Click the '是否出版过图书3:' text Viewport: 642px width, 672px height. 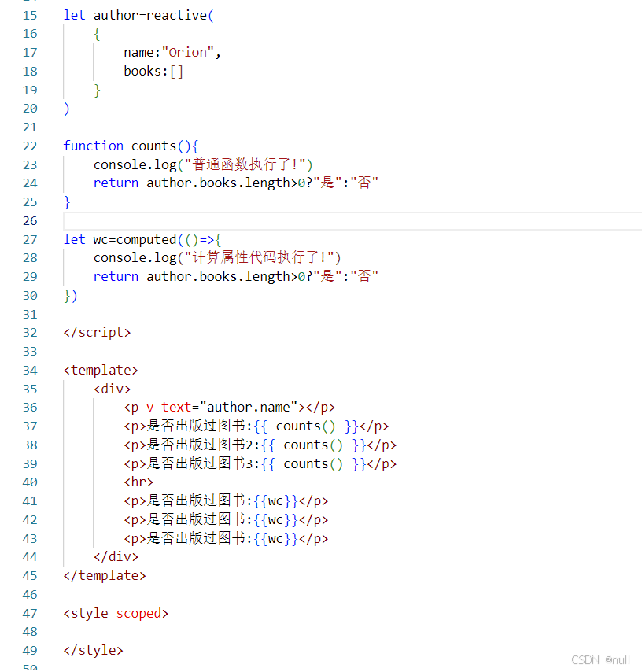[x=204, y=463]
